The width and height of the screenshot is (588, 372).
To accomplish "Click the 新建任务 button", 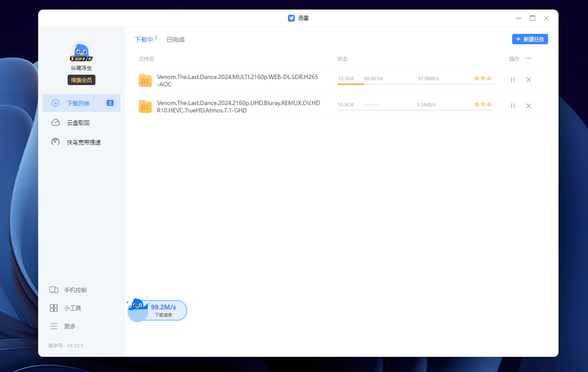I will pos(530,39).
